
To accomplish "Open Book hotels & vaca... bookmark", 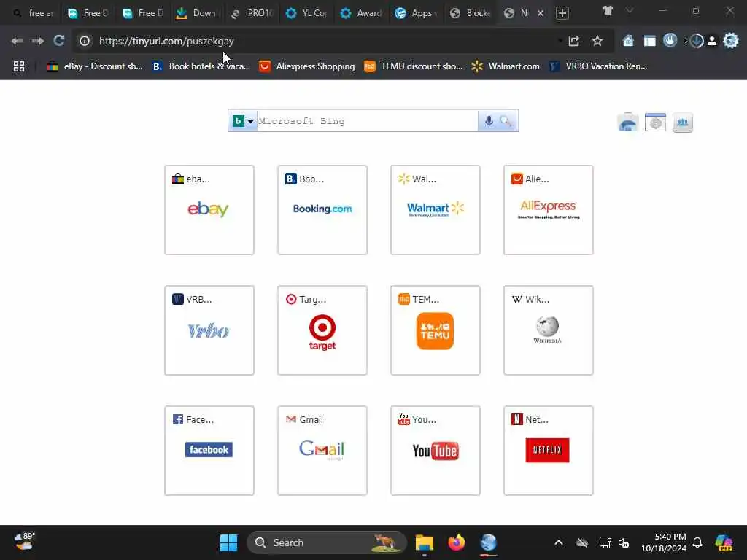I will 201,66.
